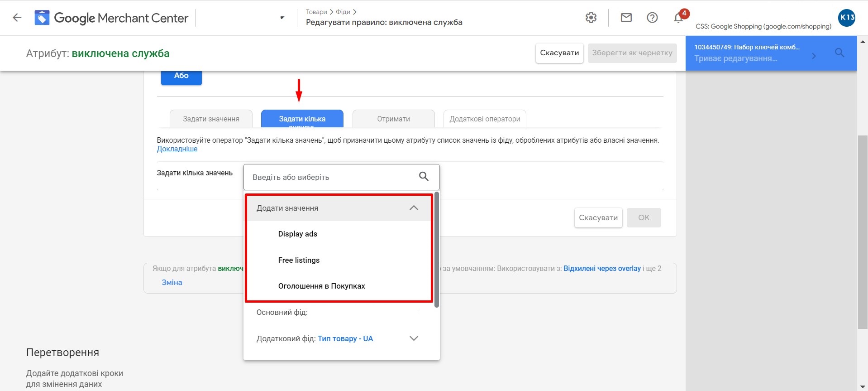Open the notifications bell icon

(678, 18)
